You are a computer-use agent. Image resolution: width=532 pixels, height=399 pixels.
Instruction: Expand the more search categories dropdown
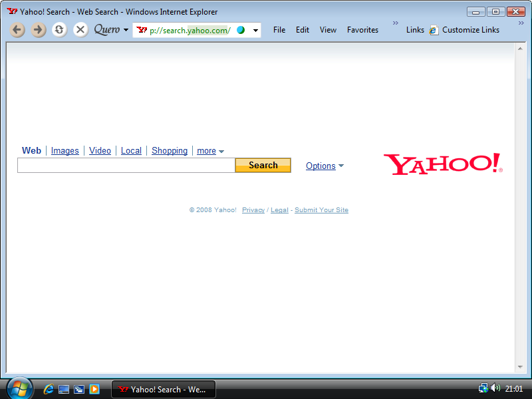coord(210,151)
